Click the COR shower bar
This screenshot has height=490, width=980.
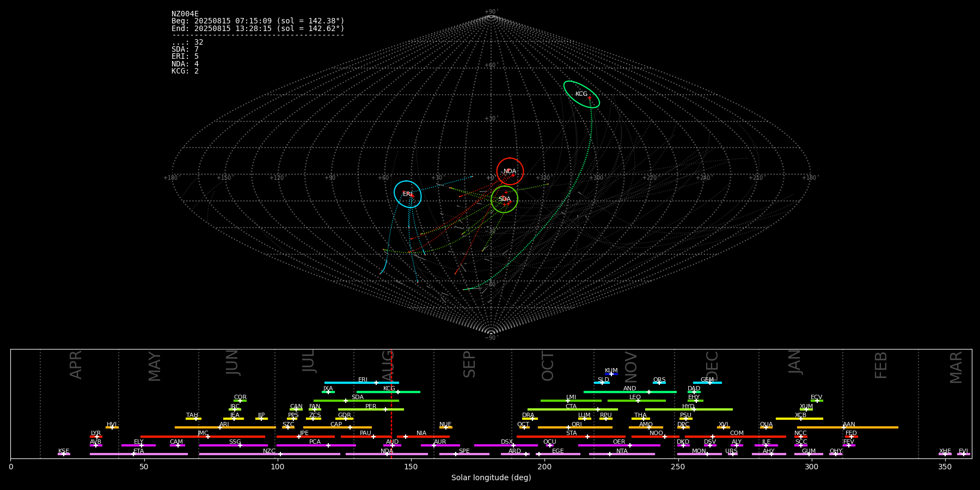coord(240,401)
